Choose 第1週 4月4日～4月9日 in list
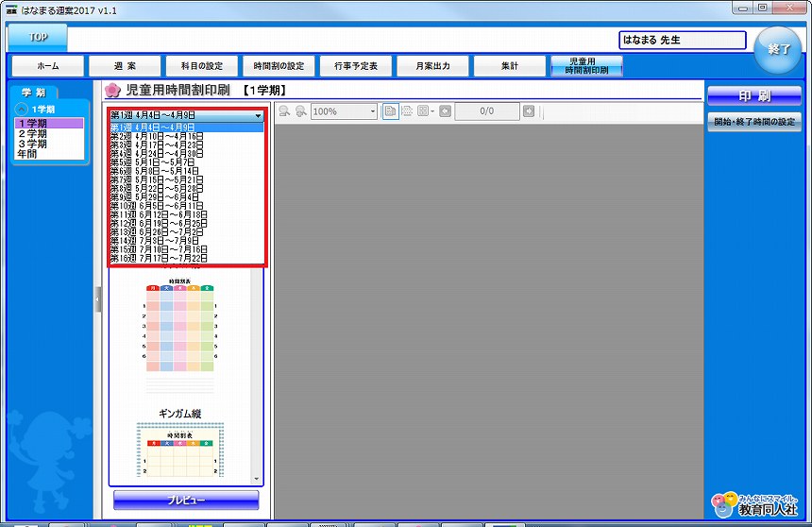 tap(186, 127)
